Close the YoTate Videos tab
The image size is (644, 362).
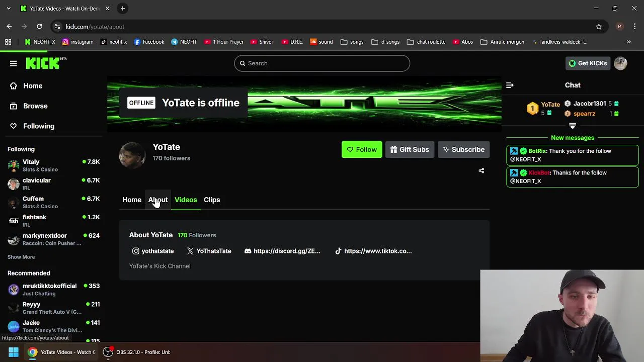[x=107, y=9]
